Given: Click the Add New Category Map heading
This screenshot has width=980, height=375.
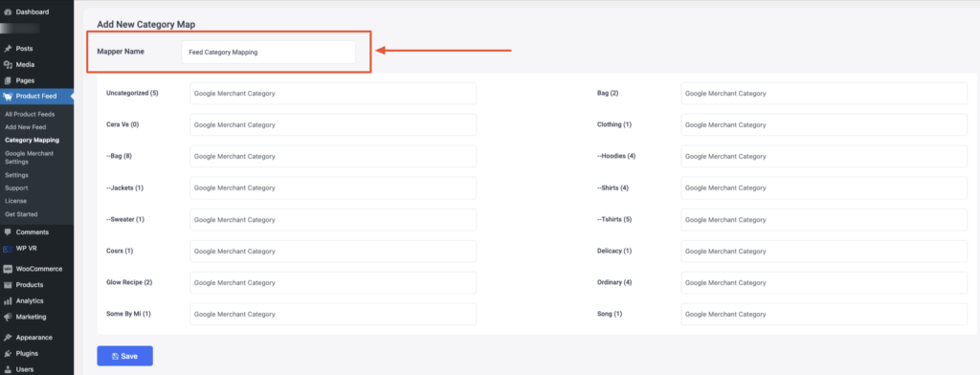Looking at the screenshot, I should pos(146,25).
